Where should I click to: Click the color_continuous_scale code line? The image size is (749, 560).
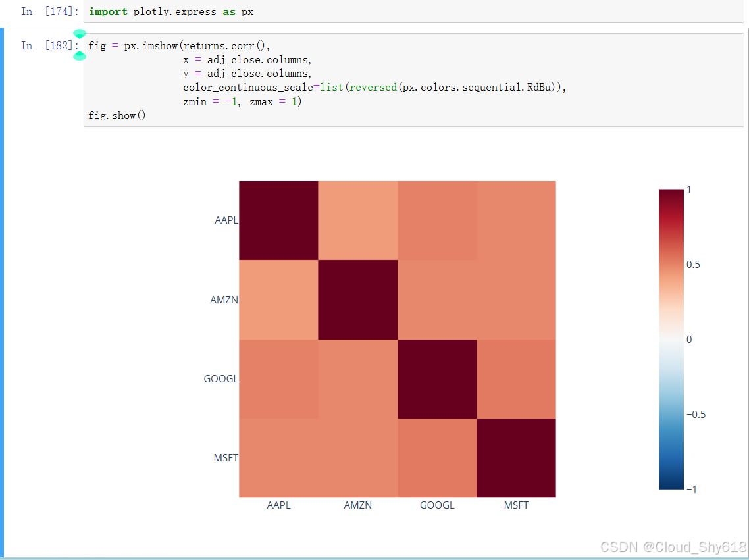pyautogui.click(x=374, y=88)
